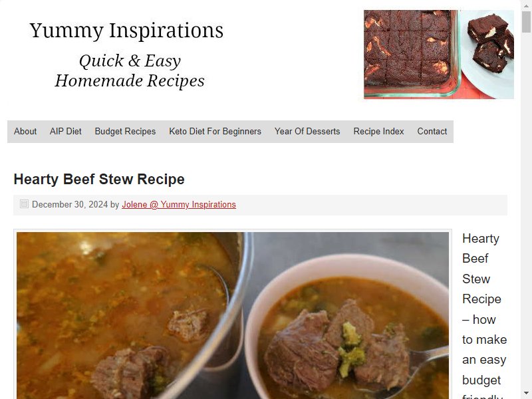
Task: Open the About menu item
Action: (x=25, y=131)
